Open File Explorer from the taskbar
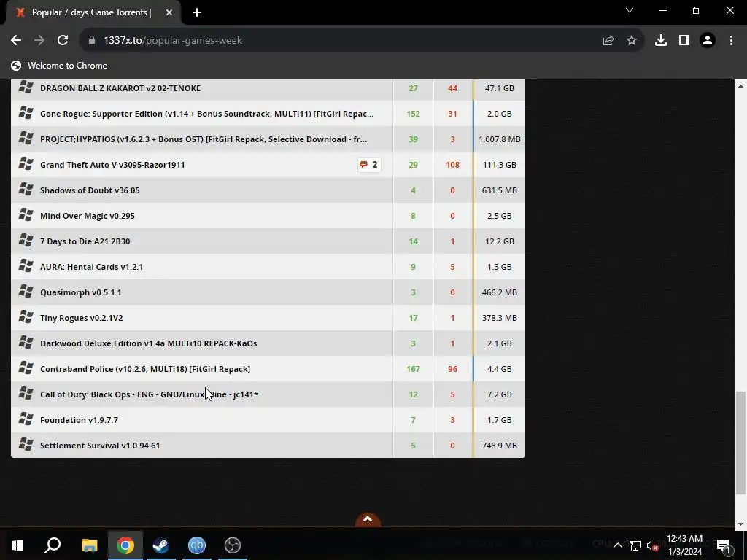Viewport: 747px width, 560px height. [89, 545]
